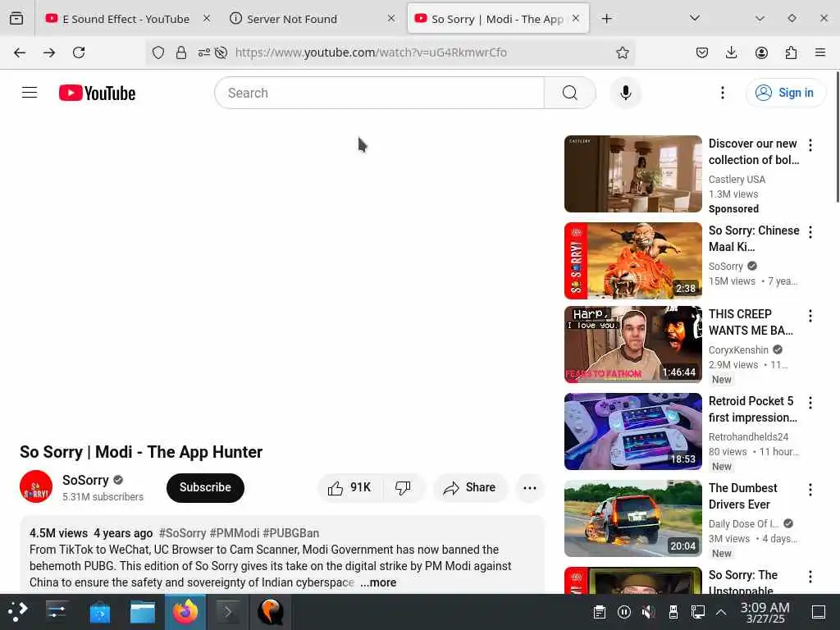The image size is (840, 630).
Task: Toggle audio mute in system tray
Action: [x=648, y=612]
